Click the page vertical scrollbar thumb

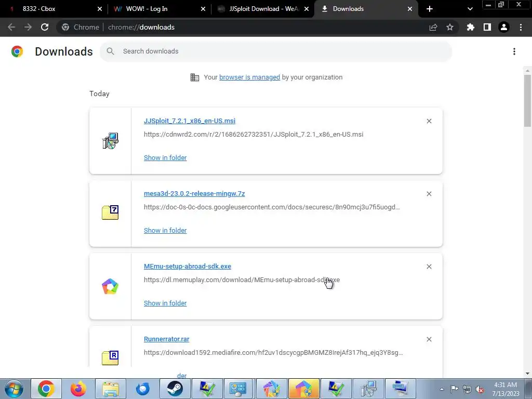pos(527,101)
